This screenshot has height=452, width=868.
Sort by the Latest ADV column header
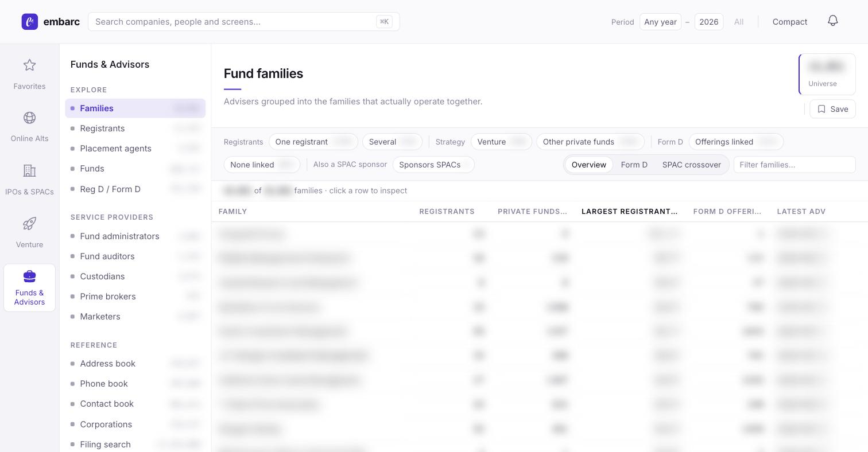pos(801,212)
